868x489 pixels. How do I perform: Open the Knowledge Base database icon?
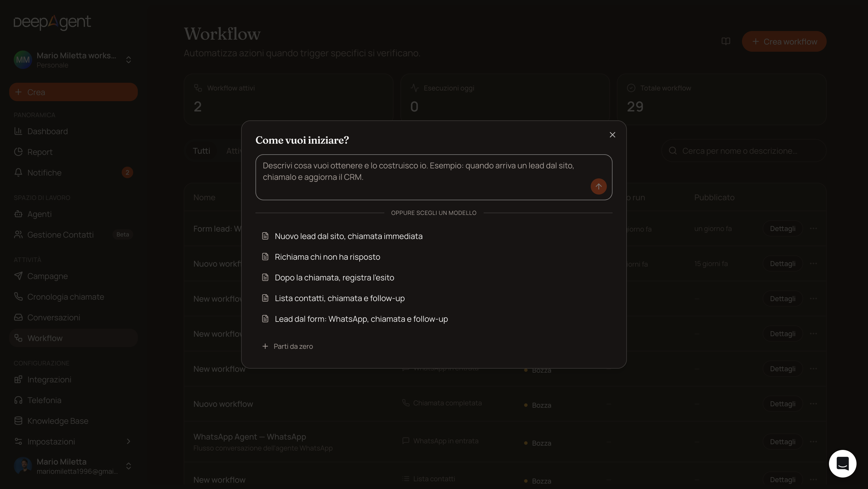click(18, 421)
